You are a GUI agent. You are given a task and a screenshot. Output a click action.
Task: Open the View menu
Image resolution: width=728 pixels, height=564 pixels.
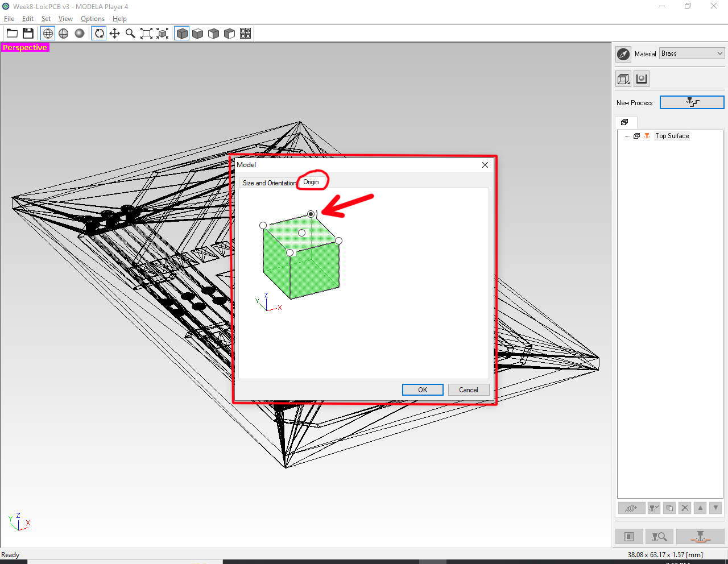click(65, 19)
